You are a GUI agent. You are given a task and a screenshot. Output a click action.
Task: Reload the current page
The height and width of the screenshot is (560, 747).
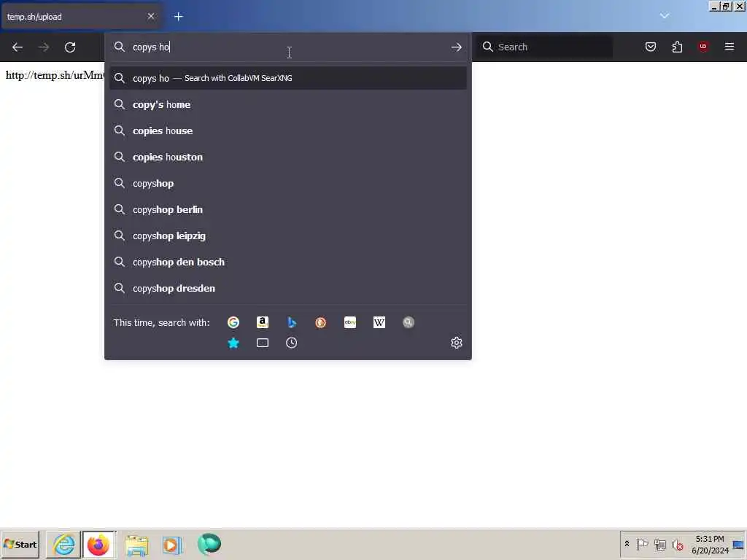coord(70,47)
